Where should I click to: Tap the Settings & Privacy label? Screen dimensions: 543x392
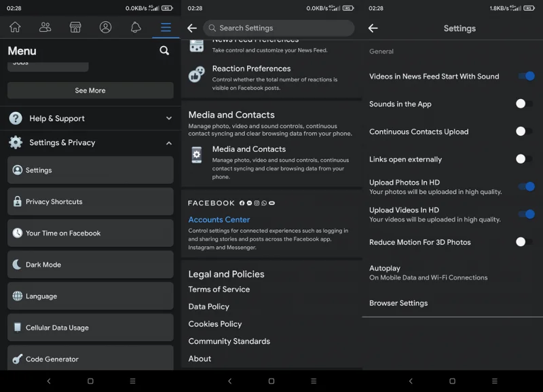coord(62,142)
